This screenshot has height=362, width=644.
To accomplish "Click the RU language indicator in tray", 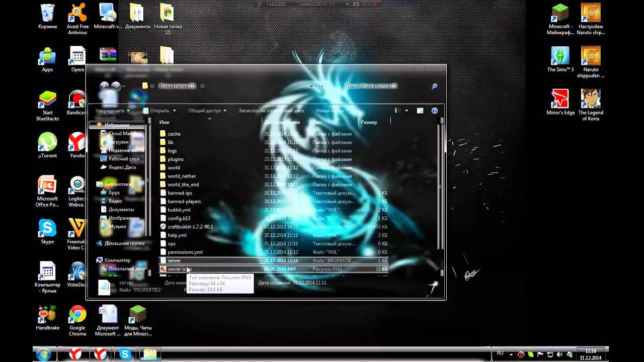I will click(x=500, y=353).
